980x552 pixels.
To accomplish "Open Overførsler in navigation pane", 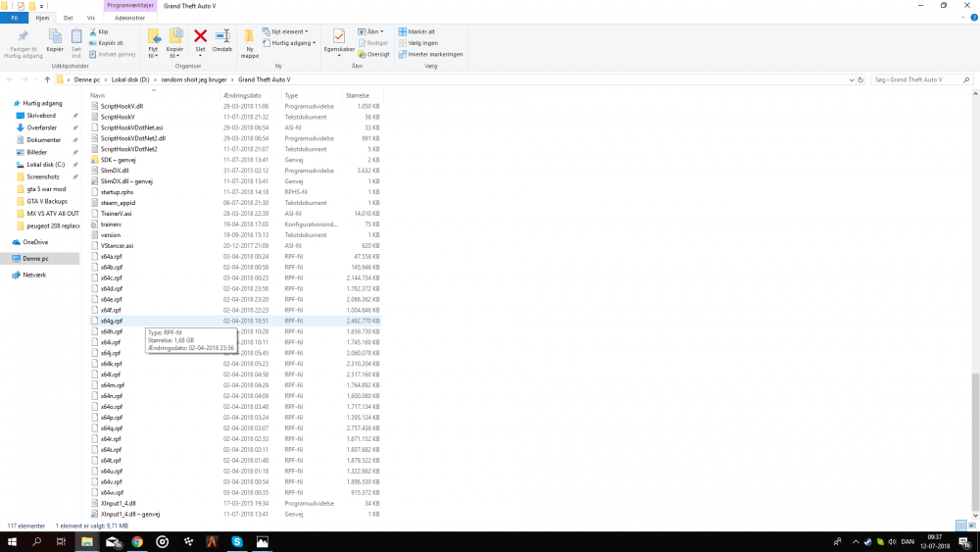I will click(42, 127).
